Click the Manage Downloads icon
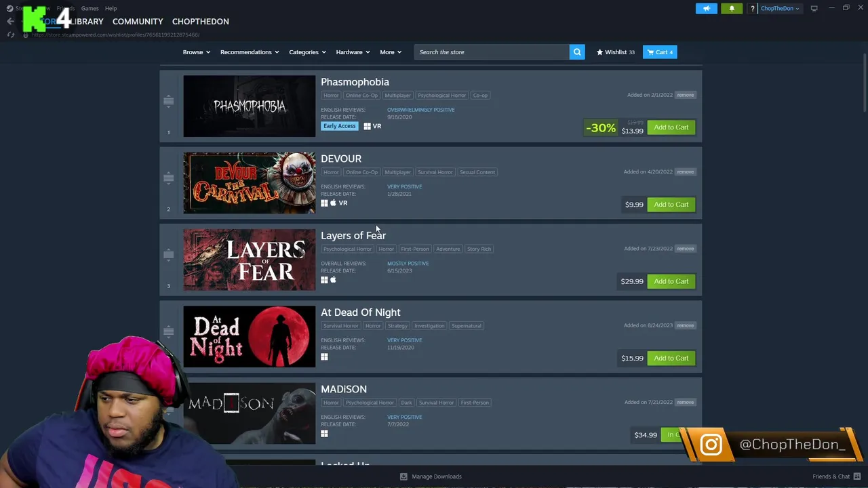 coord(403,476)
